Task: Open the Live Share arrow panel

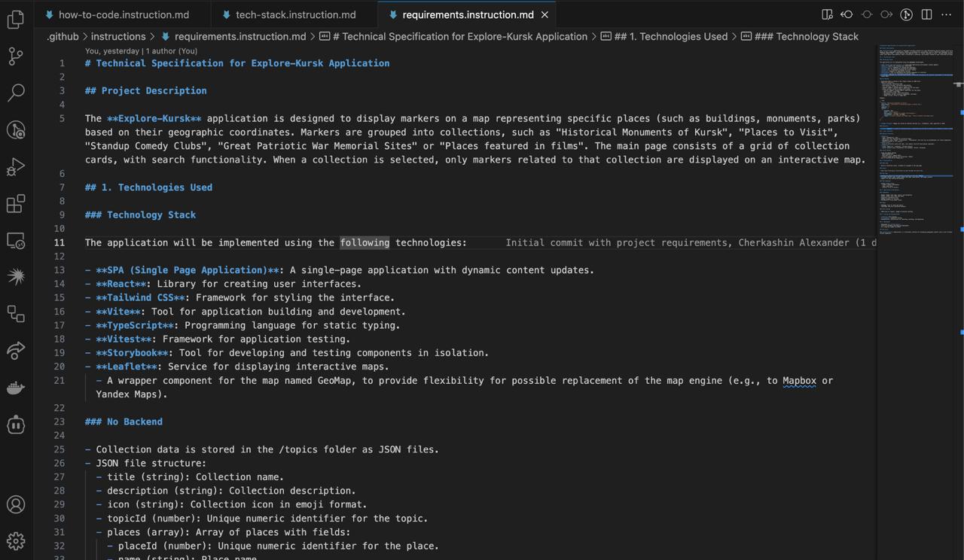Action: pyautogui.click(x=16, y=350)
